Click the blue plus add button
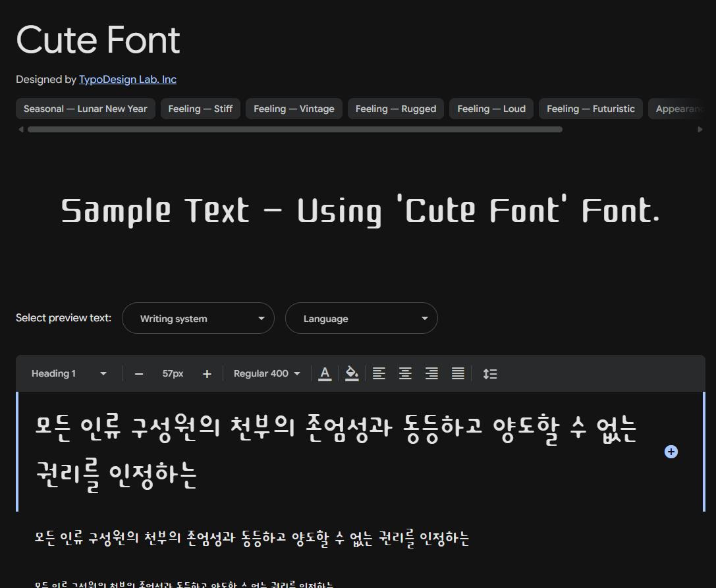Image resolution: width=716 pixels, height=588 pixels. [671, 452]
